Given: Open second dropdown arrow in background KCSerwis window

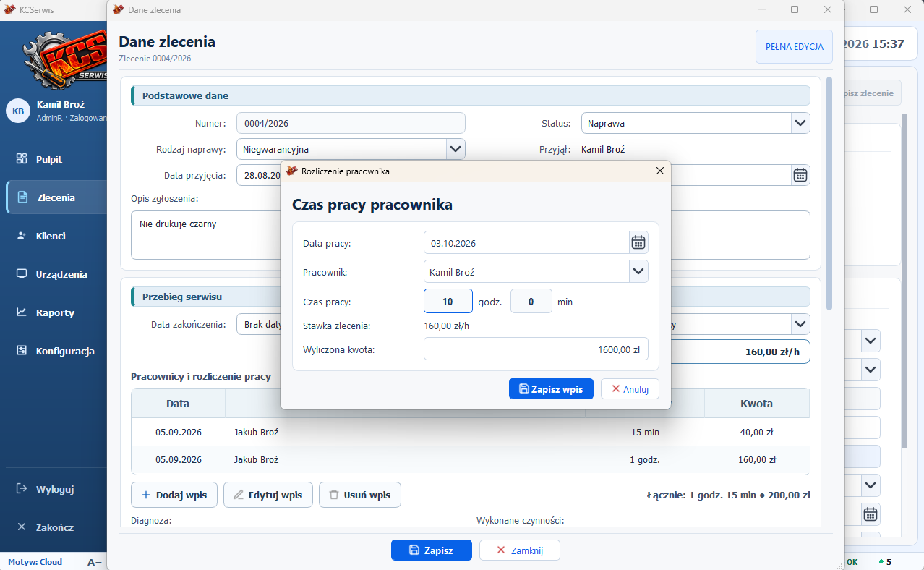Looking at the screenshot, I should [870, 370].
